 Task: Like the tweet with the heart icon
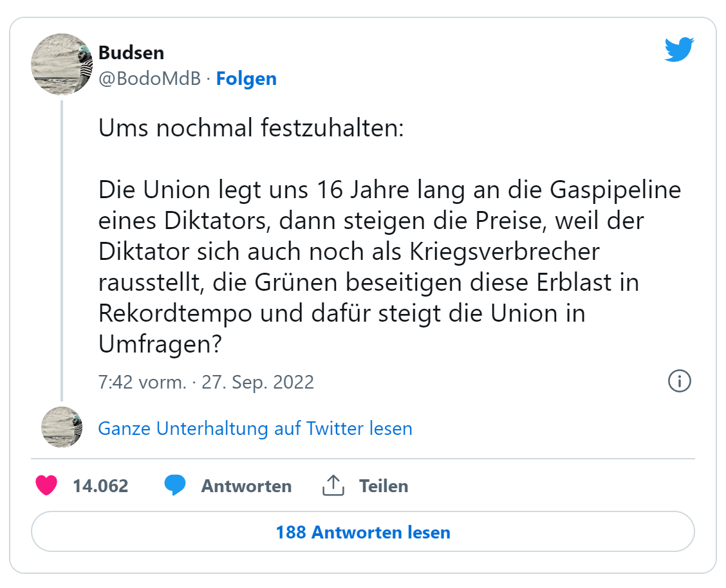(x=46, y=486)
